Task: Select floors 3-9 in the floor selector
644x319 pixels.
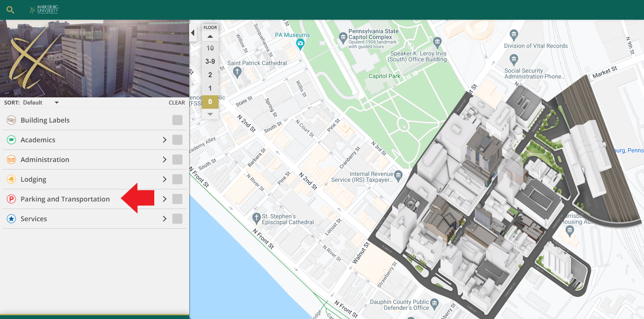Action: pos(210,61)
